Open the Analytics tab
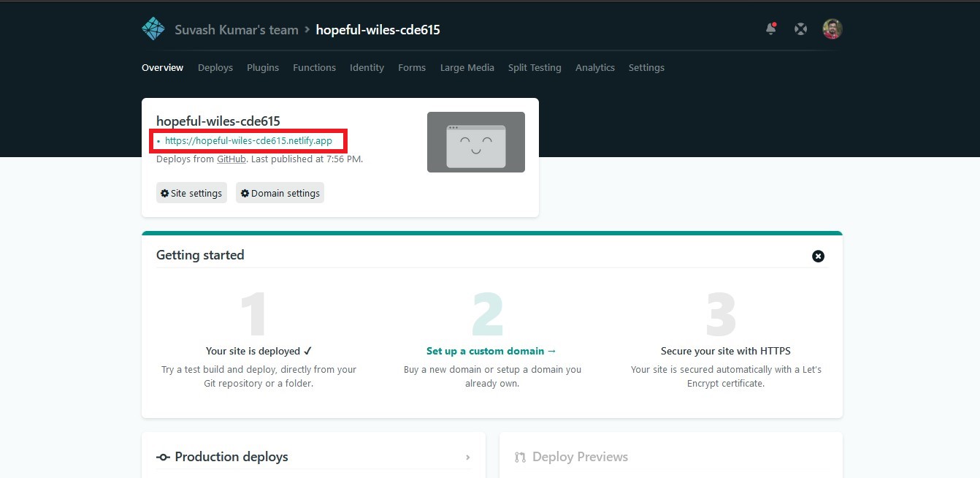This screenshot has width=980, height=478. coord(595,67)
